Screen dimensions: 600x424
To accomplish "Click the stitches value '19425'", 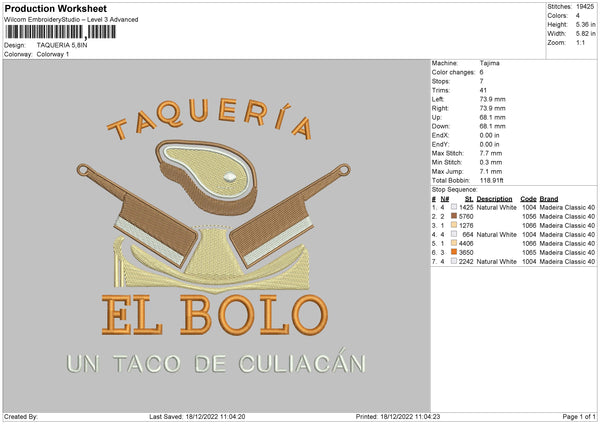I will [585, 7].
